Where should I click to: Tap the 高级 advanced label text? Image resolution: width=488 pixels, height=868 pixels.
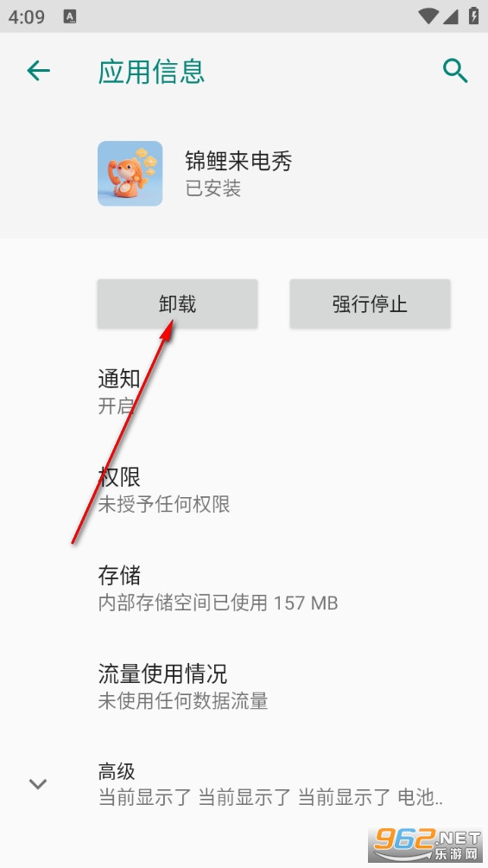(117, 771)
